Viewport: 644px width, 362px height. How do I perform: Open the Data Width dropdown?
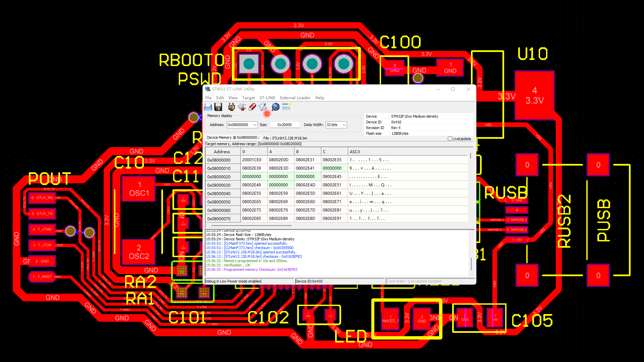[x=344, y=125]
